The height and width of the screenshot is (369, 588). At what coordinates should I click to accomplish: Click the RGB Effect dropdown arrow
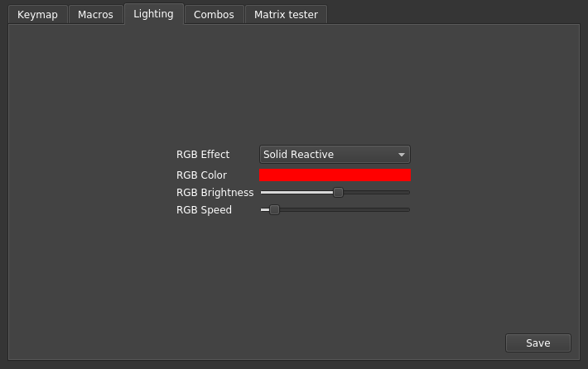(x=402, y=155)
